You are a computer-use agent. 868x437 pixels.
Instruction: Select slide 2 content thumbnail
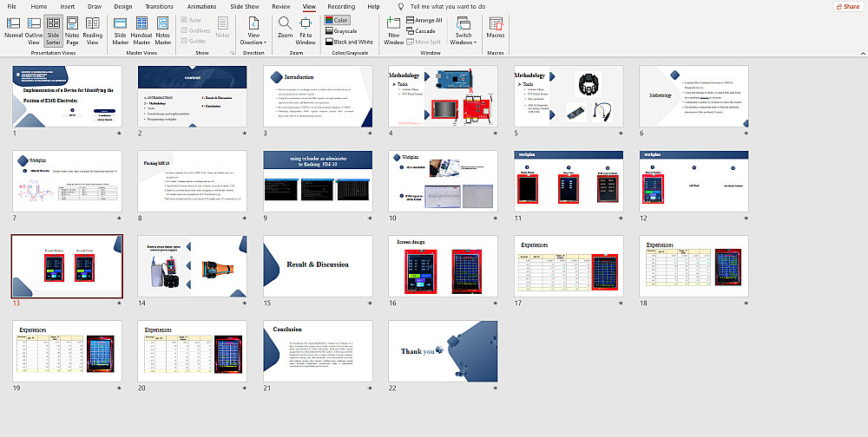click(x=192, y=96)
